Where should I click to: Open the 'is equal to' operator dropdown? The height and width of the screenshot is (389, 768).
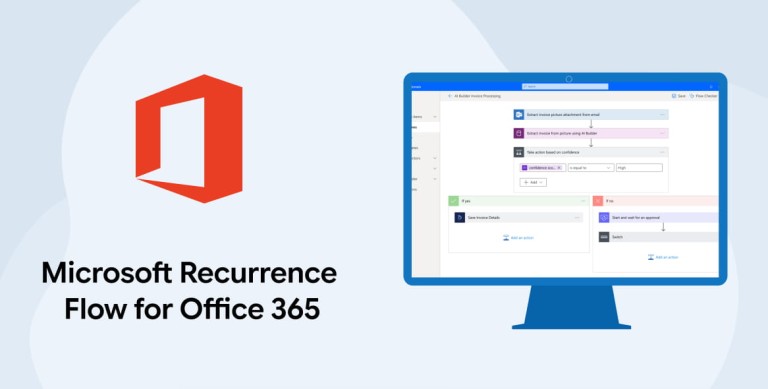591,168
